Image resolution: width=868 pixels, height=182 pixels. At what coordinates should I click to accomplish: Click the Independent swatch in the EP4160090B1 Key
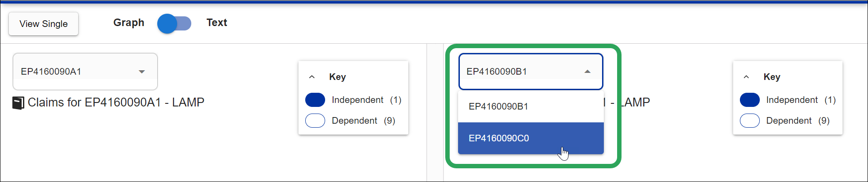tap(750, 100)
